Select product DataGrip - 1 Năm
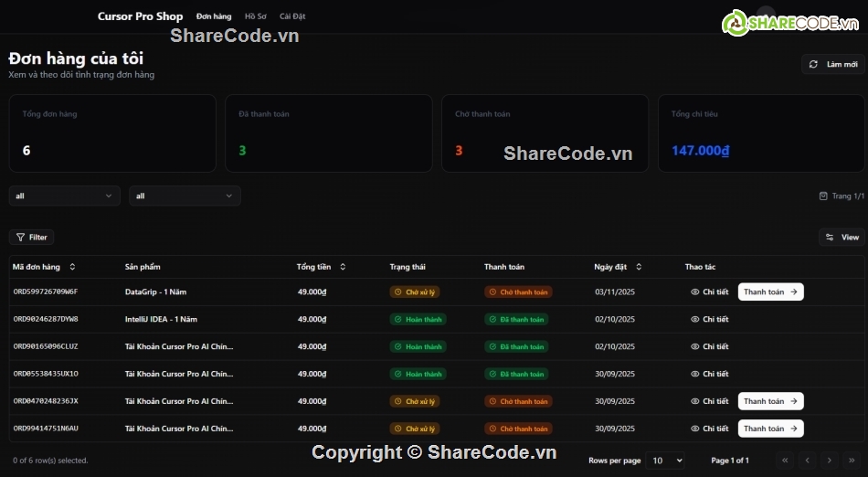The height and width of the screenshot is (477, 868). (x=155, y=291)
